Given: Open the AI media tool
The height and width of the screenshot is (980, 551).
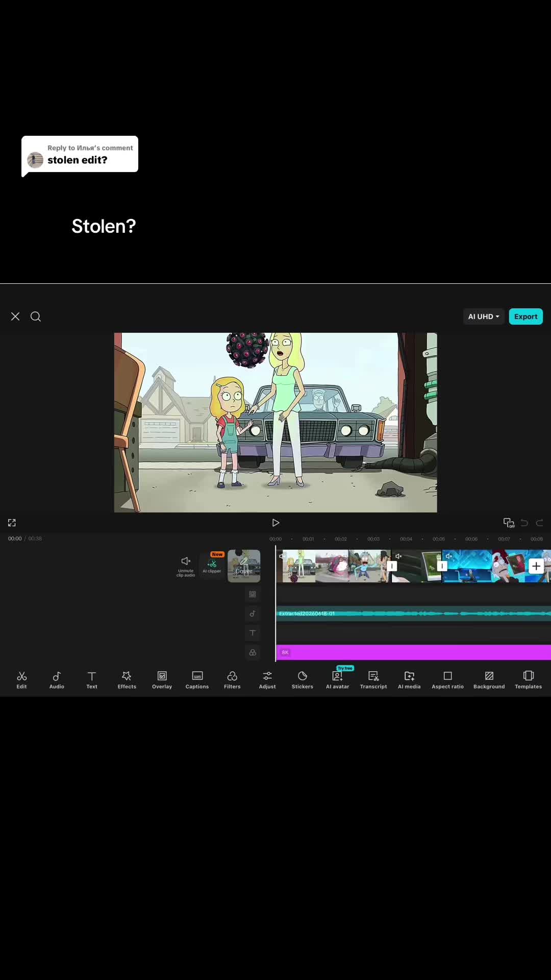Looking at the screenshot, I should (x=409, y=680).
